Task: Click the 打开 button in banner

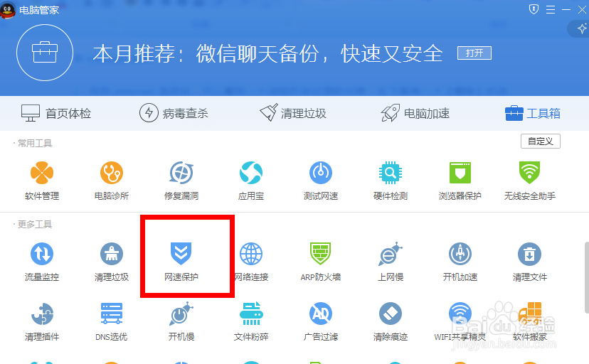Action: (x=474, y=53)
